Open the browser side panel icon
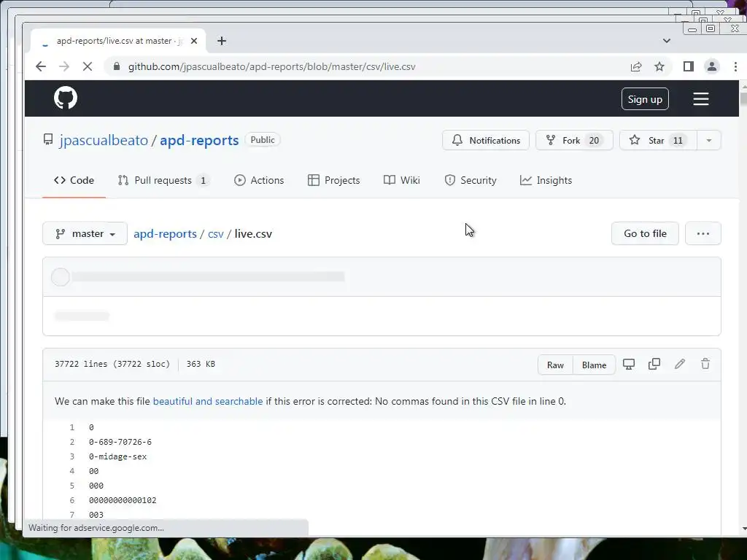This screenshot has height=560, width=747. click(688, 66)
